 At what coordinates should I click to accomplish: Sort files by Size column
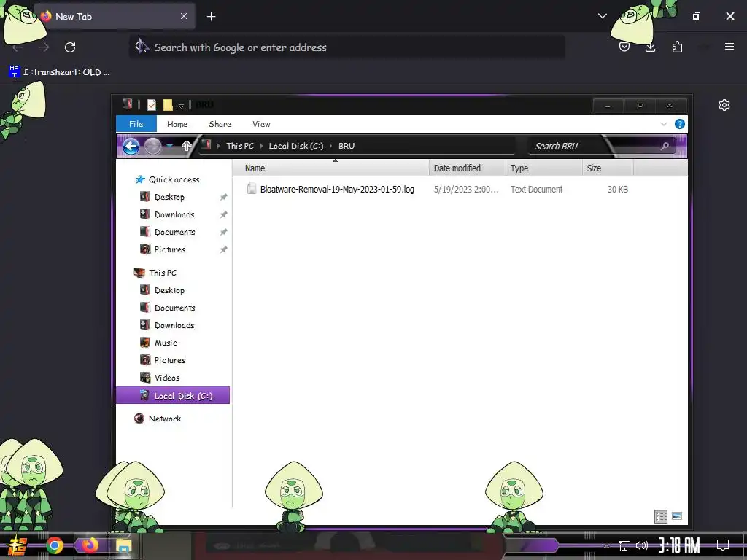(x=608, y=168)
